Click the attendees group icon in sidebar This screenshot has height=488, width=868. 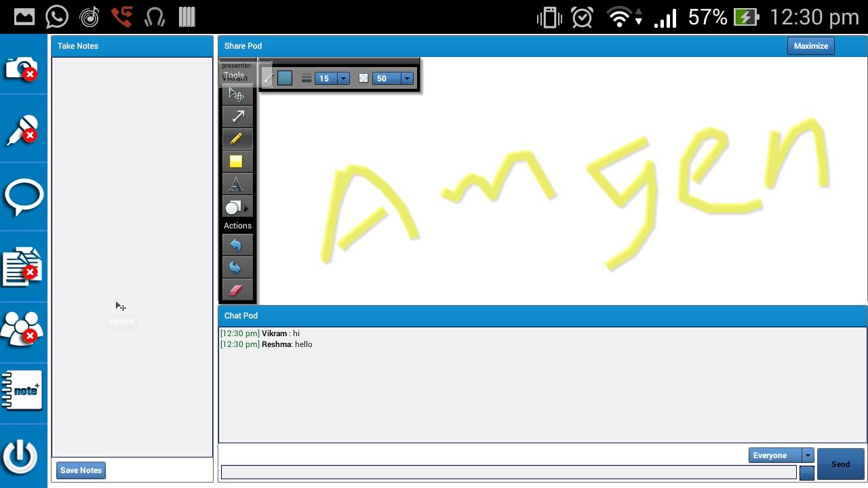(22, 329)
